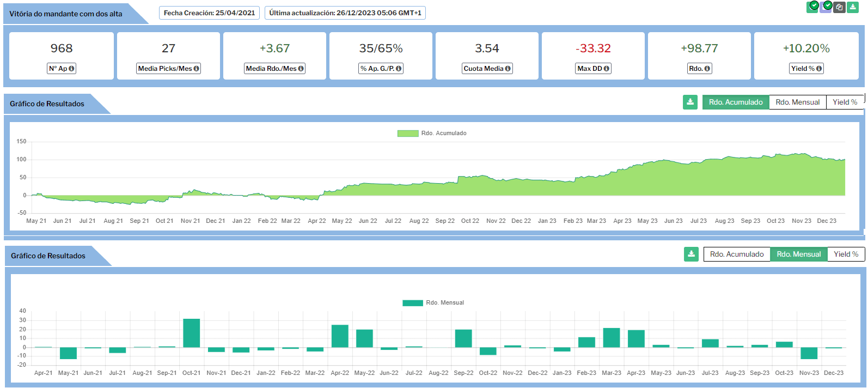
Task: Click the Gráfico de Resultados heading above the line chart
Action: coord(47,104)
